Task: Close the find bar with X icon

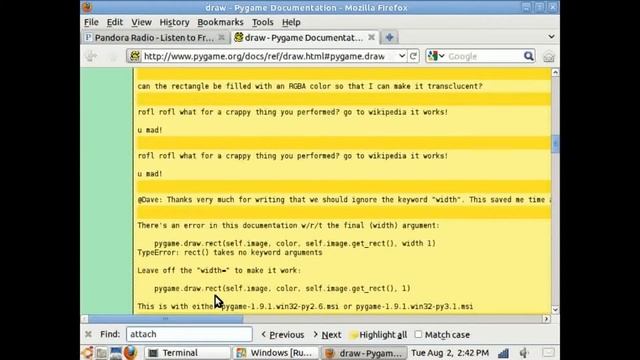Action: click(88, 334)
